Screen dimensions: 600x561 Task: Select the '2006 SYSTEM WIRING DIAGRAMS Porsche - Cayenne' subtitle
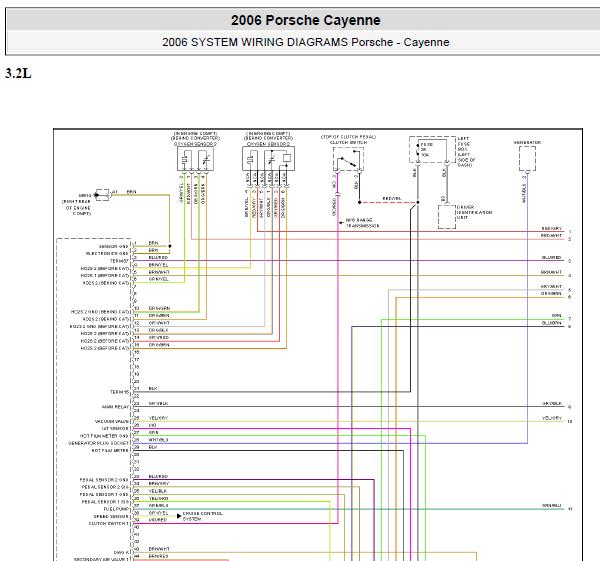pos(305,42)
